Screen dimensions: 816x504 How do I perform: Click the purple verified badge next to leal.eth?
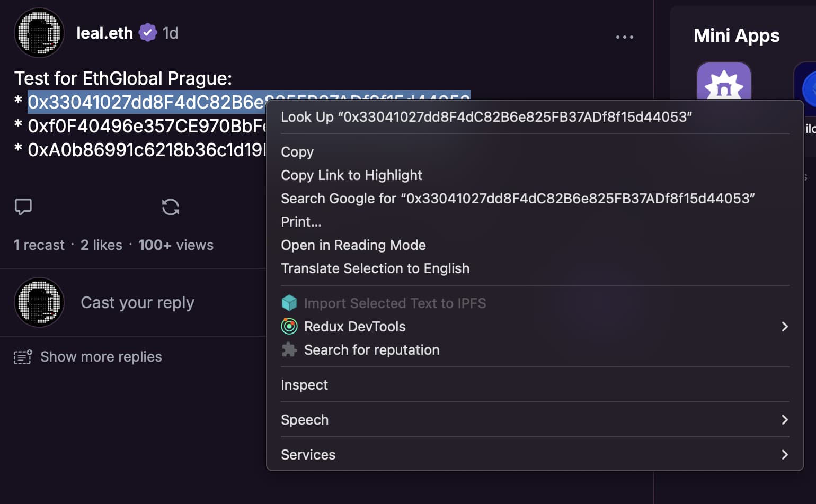pos(148,32)
